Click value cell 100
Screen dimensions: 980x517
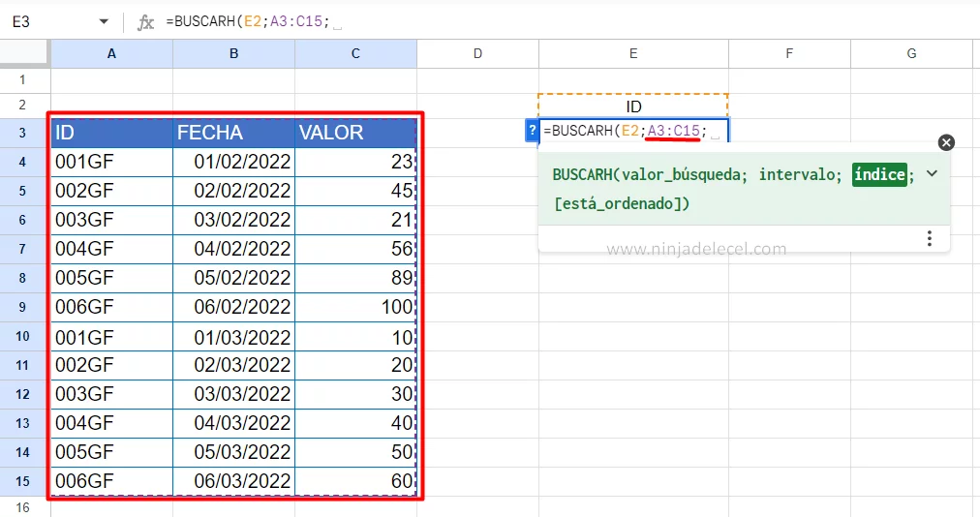pos(355,307)
